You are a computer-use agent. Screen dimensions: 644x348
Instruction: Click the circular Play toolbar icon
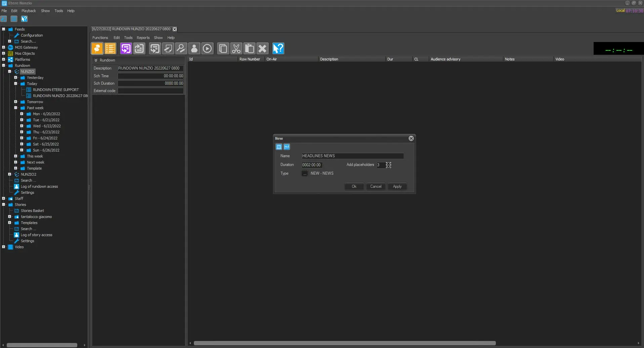click(x=207, y=49)
